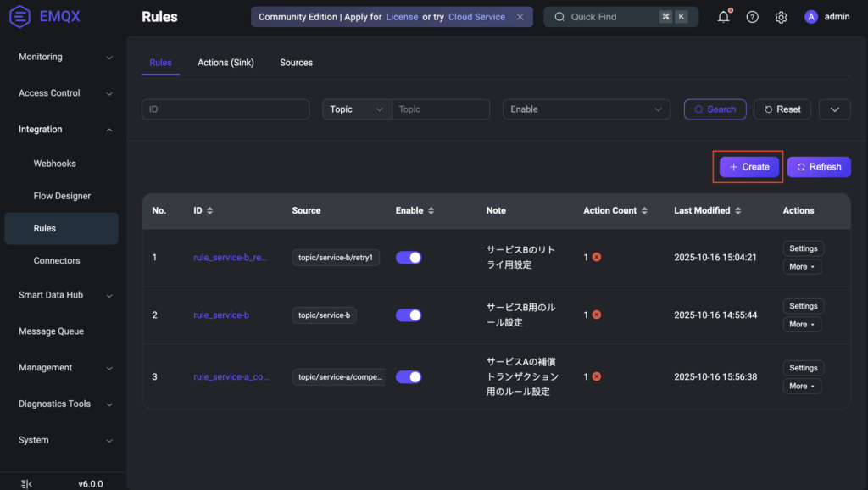Screen dimensions: 868x490
Task: Click the EMQX logo icon
Action: (x=19, y=17)
